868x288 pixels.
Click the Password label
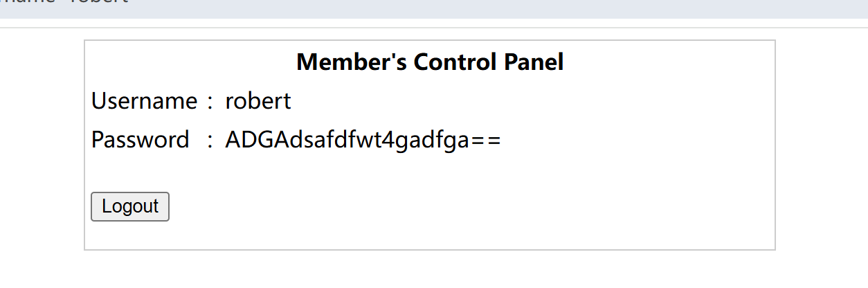[x=140, y=140]
